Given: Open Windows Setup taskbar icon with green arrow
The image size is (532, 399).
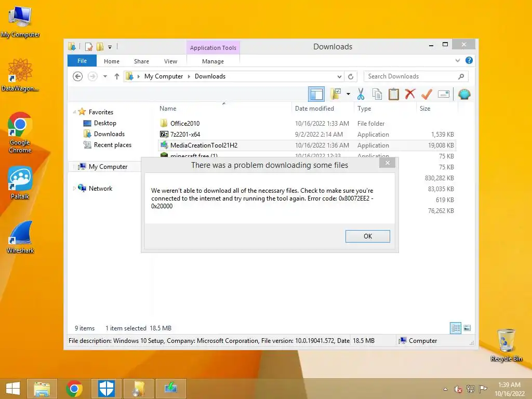Looking at the screenshot, I should 171,389.
